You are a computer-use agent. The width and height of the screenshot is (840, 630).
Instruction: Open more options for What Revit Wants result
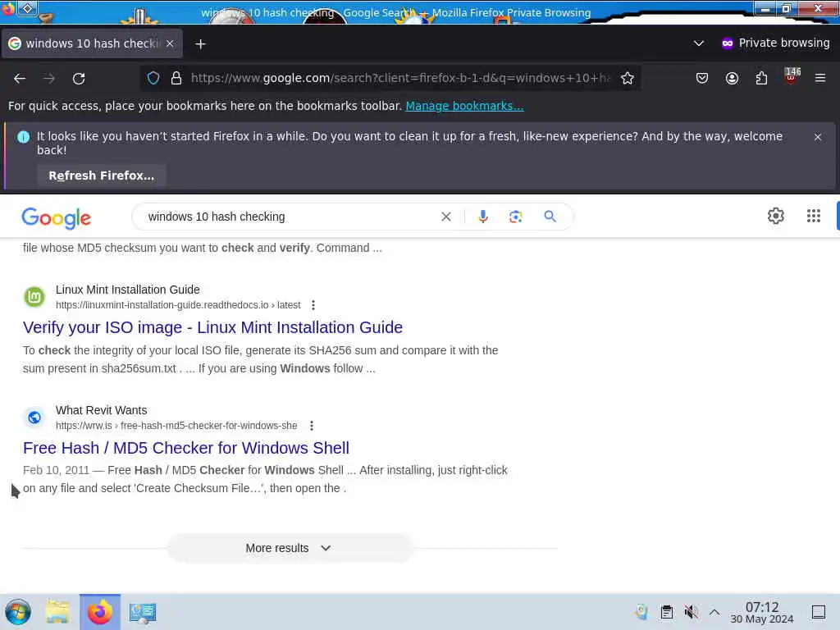coord(311,426)
